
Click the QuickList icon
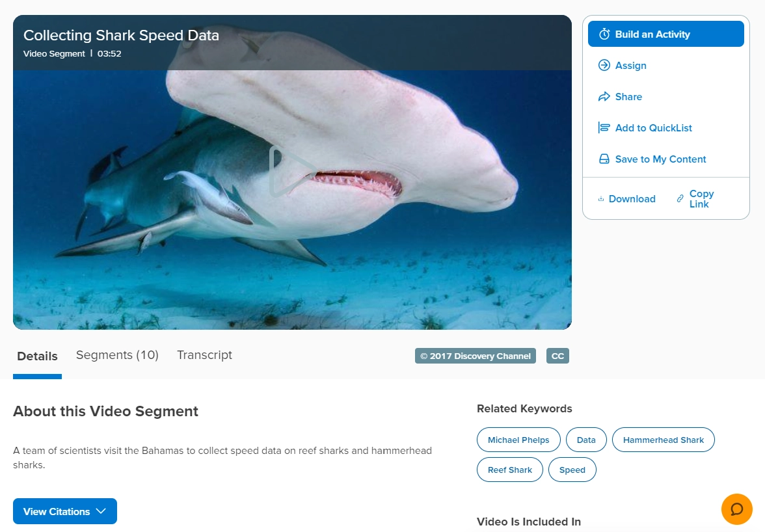pos(604,127)
